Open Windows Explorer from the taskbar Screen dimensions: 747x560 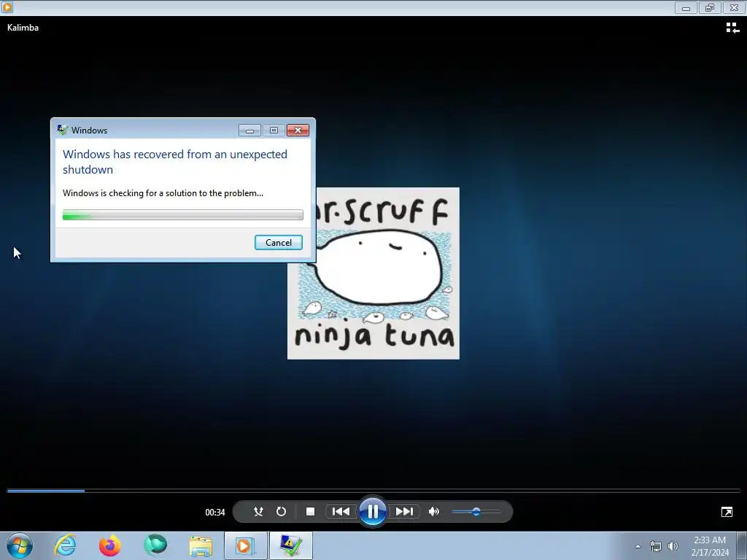(201, 545)
